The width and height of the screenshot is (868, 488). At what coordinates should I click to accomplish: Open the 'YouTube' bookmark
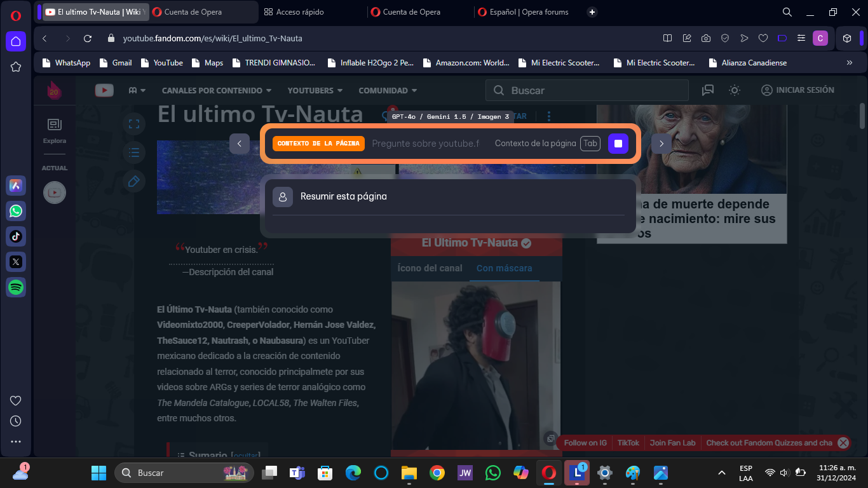[x=161, y=63]
